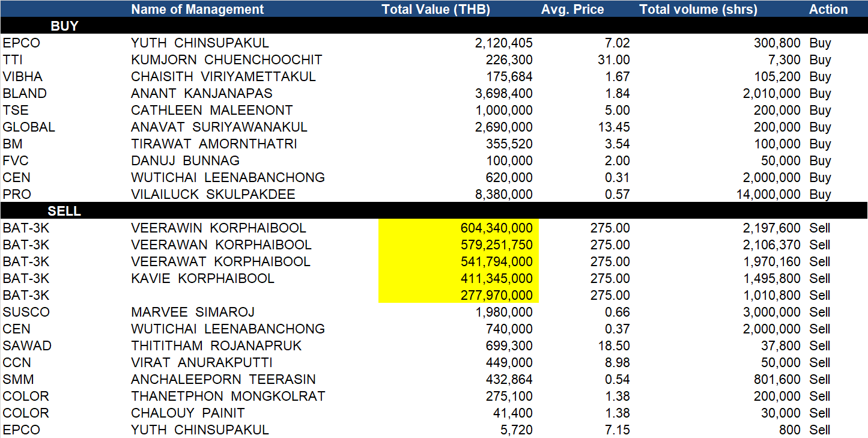The image size is (868, 438).
Task: Click the 'Total volume (shrs)' column header
Action: point(699,10)
